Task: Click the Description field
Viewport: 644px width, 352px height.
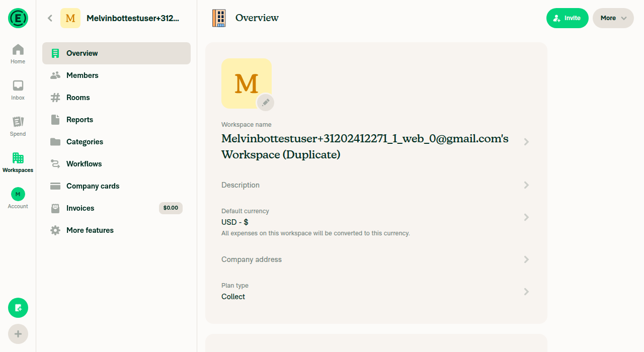Action: [376, 185]
